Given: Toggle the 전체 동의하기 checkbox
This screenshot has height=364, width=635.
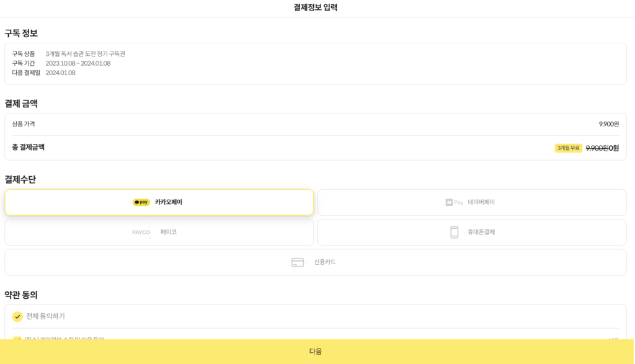Looking at the screenshot, I should coord(17,317).
